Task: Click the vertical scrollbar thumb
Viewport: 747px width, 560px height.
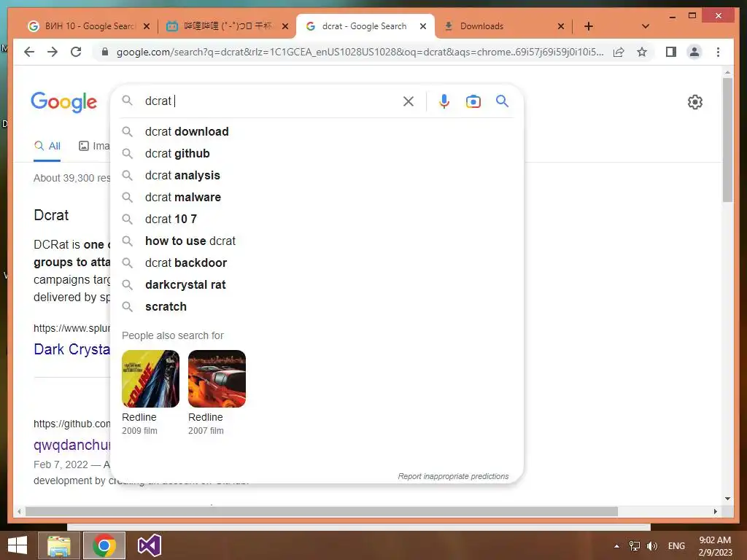Action: coord(727,139)
